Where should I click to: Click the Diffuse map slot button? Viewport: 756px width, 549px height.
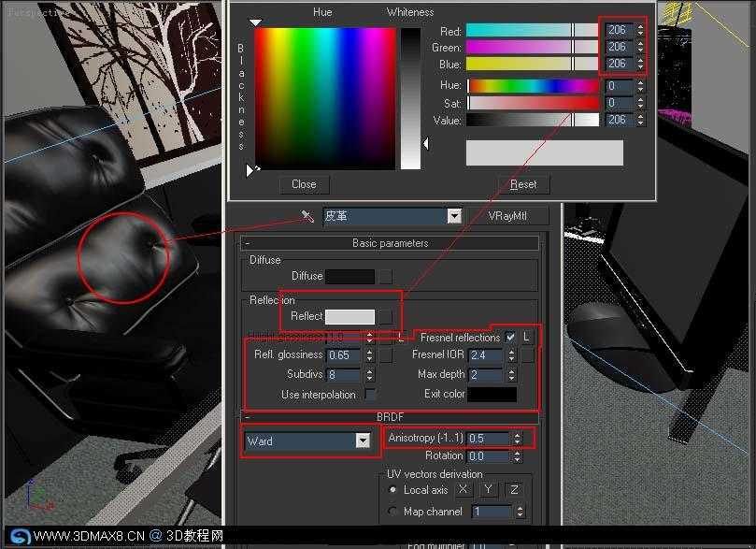pyautogui.click(x=385, y=277)
